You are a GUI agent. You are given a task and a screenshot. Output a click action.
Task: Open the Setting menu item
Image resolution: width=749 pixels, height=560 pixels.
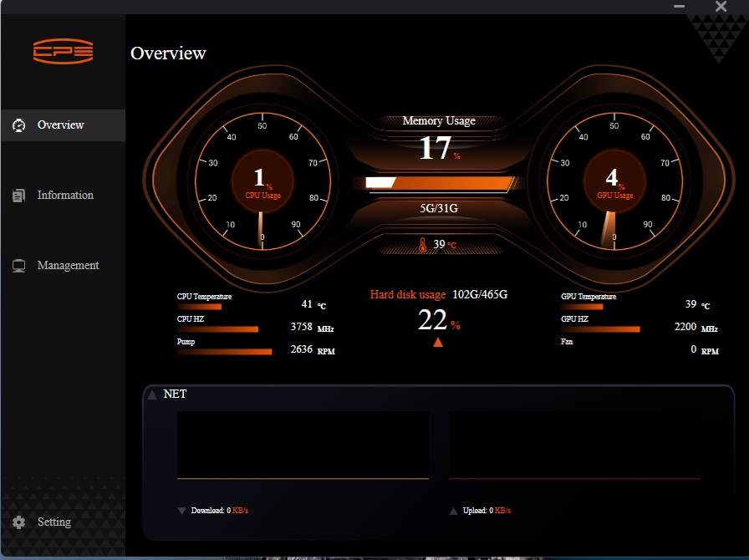(x=63, y=522)
